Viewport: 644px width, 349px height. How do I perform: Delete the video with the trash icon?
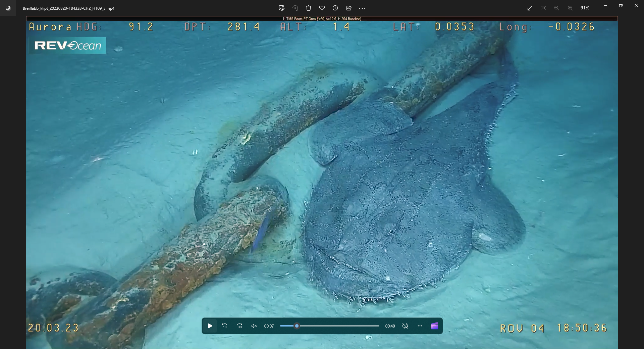(x=309, y=8)
